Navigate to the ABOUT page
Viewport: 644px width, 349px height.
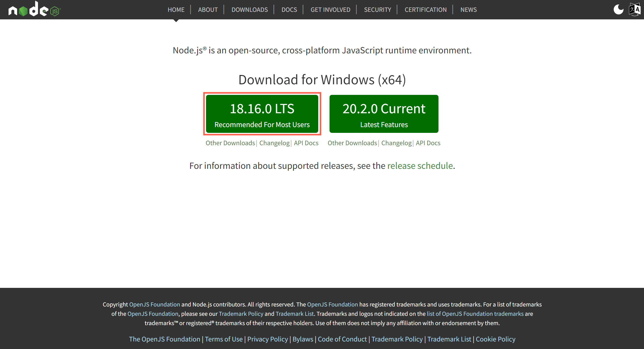pyautogui.click(x=208, y=10)
